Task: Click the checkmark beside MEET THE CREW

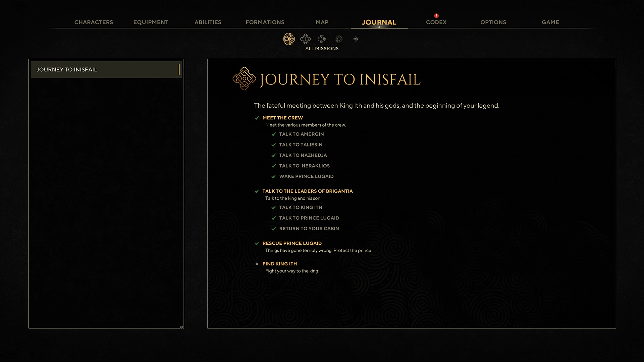Action: pos(257,118)
